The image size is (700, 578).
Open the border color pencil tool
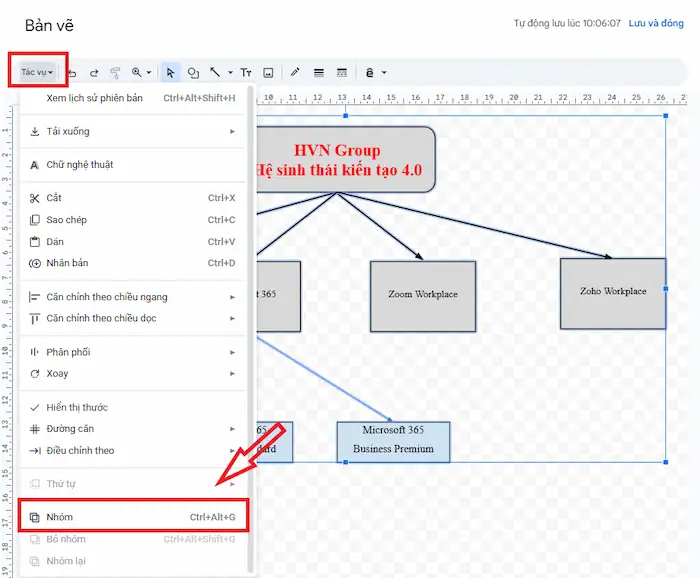(295, 72)
